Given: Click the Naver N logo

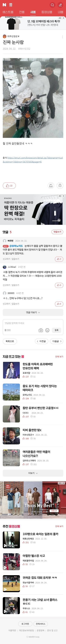Looking at the screenshot, I should [4, 5].
